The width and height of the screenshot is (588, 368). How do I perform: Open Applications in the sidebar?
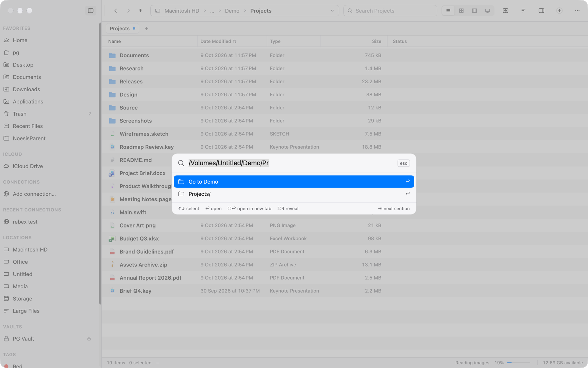click(x=28, y=102)
